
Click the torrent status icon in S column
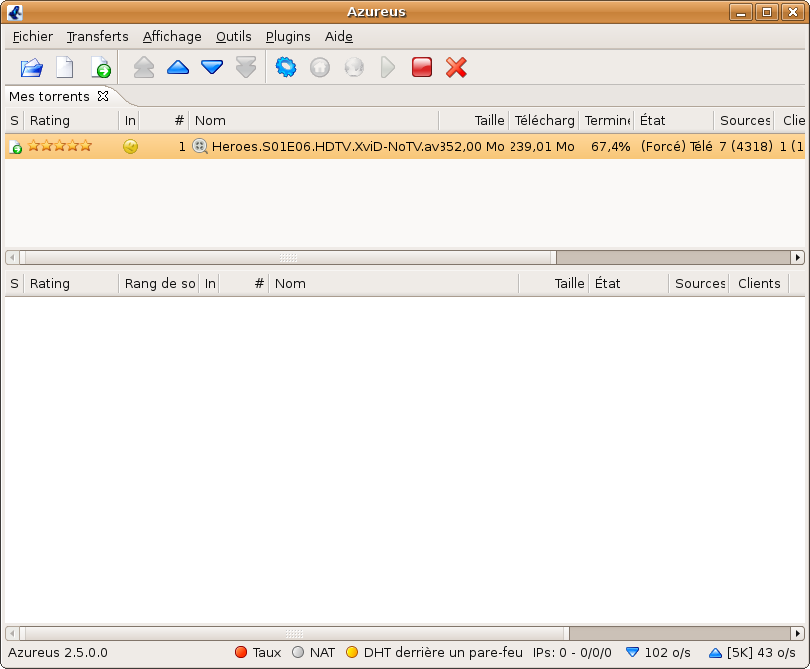pyautogui.click(x=15, y=147)
